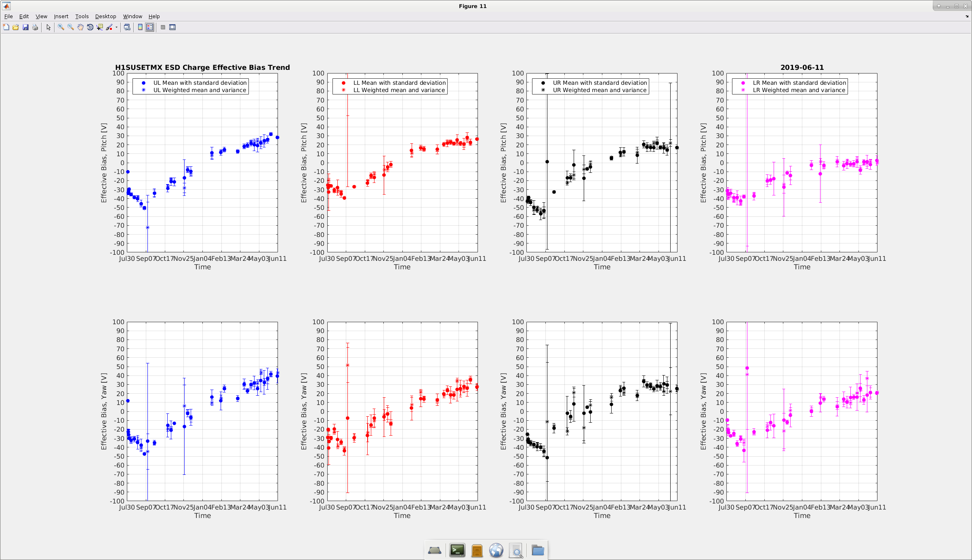This screenshot has height=560, width=972.
Task: Open a file with the folder icon
Action: click(16, 27)
